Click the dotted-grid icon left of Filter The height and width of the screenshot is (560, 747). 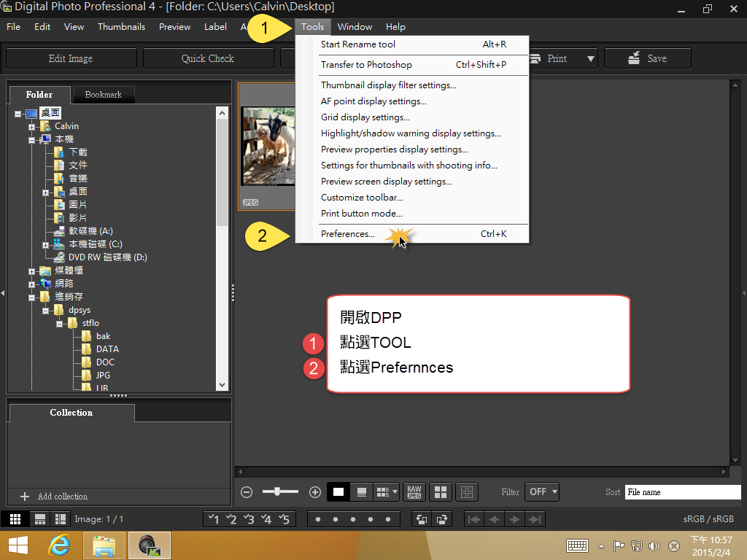click(x=467, y=492)
